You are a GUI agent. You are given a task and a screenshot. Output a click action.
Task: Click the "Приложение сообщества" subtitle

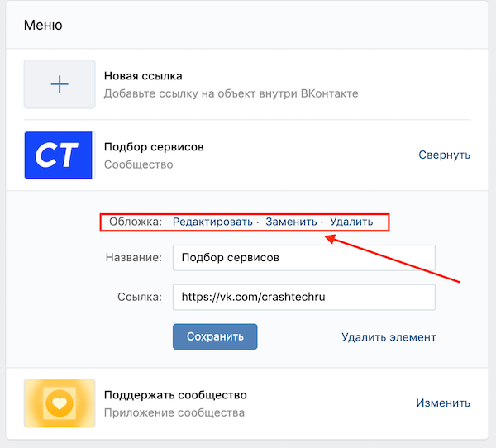pyautogui.click(x=174, y=412)
